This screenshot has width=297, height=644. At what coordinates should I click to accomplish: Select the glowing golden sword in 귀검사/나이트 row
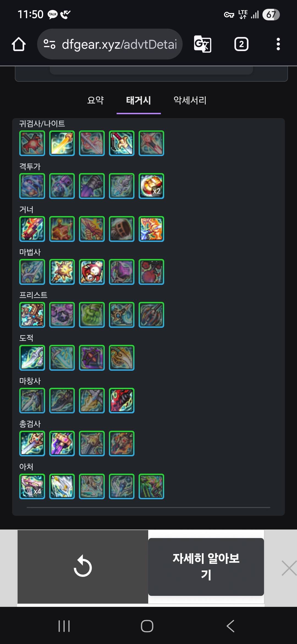pyautogui.click(x=62, y=143)
